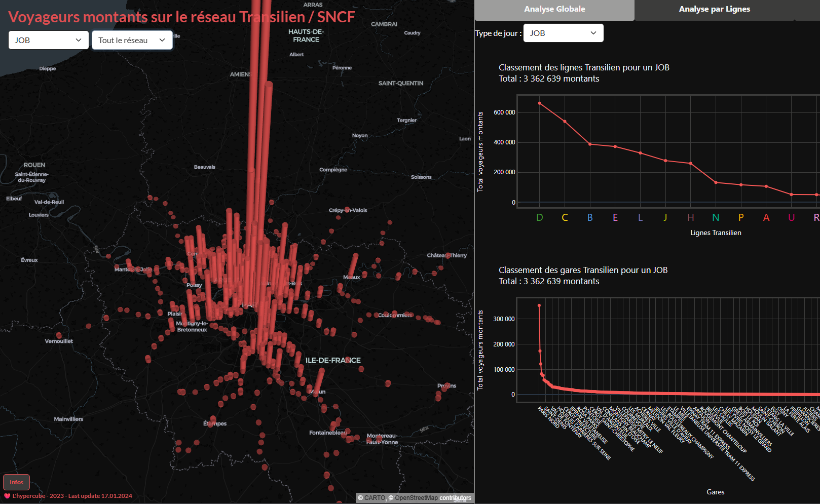Select the teal N line label
The height and width of the screenshot is (504, 820).
pos(716,217)
